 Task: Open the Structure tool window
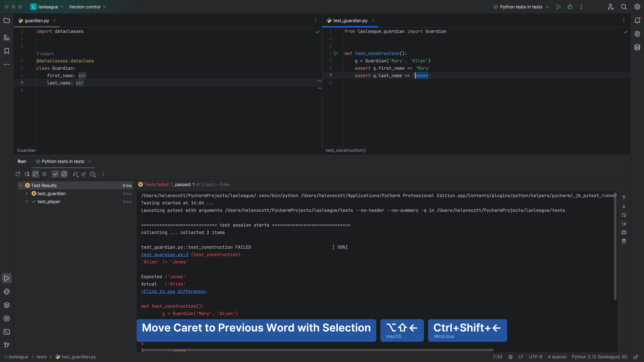tap(7, 38)
